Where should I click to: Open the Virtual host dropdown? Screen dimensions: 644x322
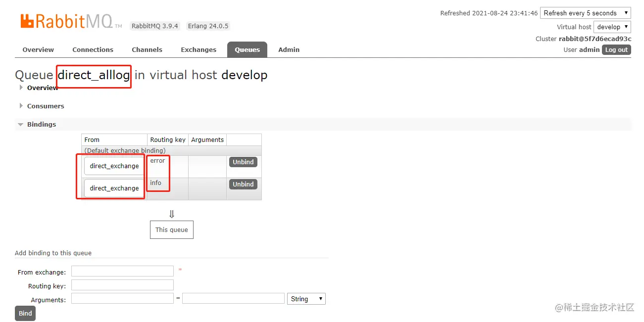pyautogui.click(x=612, y=27)
